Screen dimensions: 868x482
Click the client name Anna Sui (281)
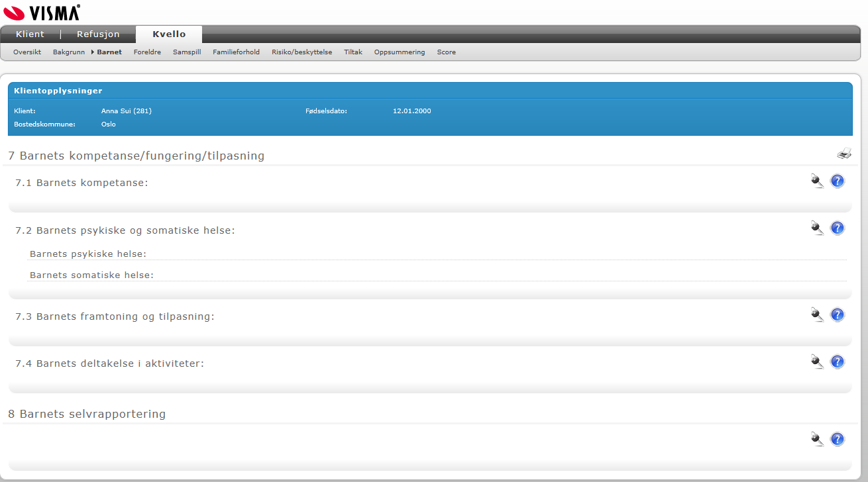[x=127, y=111]
